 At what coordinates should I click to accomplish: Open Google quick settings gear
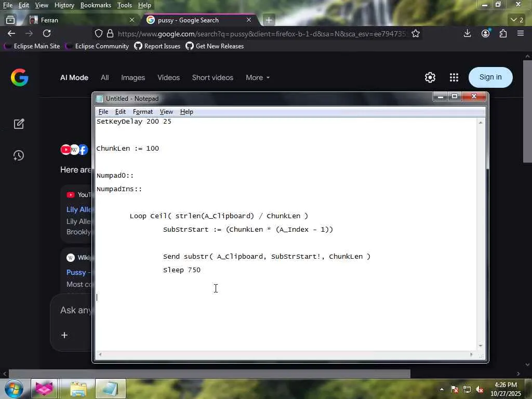coord(430,77)
